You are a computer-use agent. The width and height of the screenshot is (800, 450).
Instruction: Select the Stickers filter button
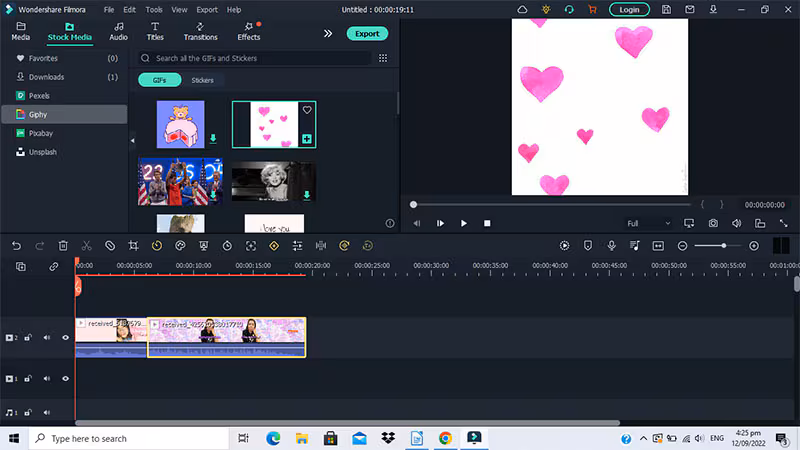[x=203, y=80]
